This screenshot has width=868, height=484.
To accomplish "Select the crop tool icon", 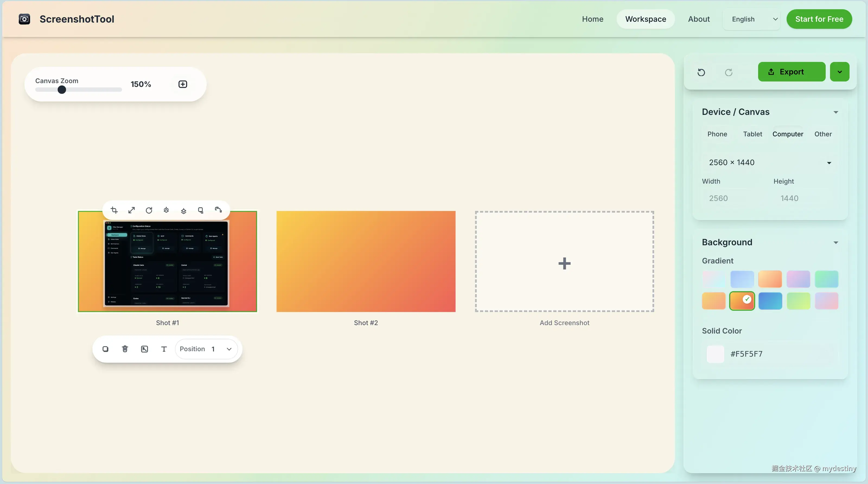I will point(114,210).
